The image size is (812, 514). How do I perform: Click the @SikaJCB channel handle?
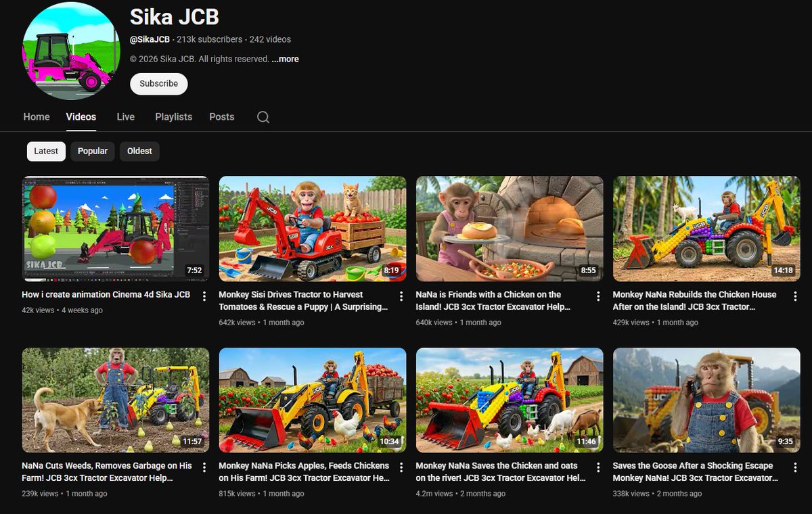pyautogui.click(x=150, y=39)
